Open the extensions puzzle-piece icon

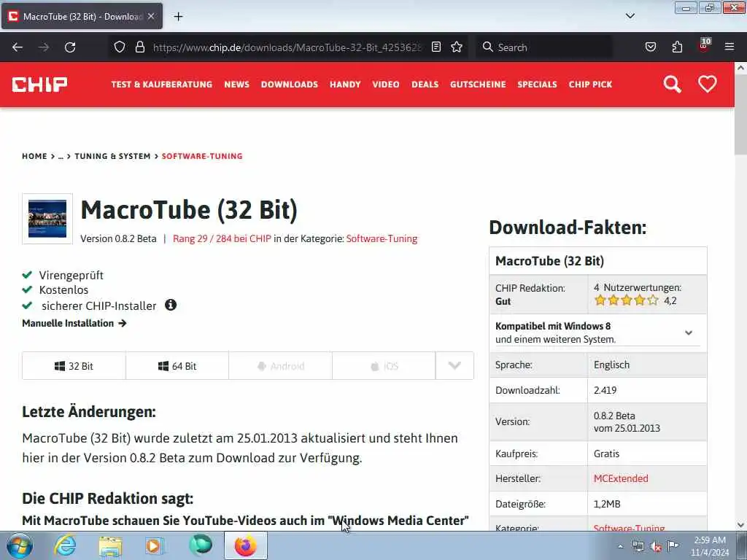coord(677,47)
